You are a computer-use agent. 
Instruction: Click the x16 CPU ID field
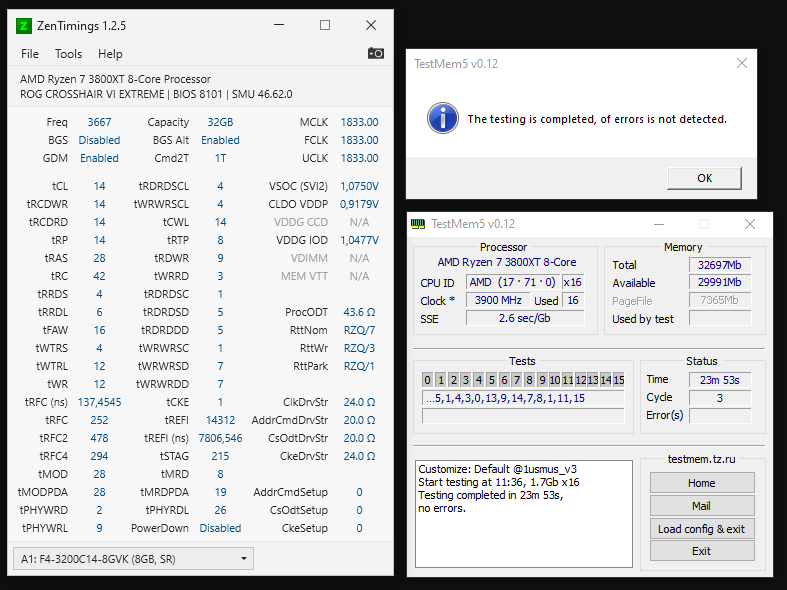coord(573,282)
